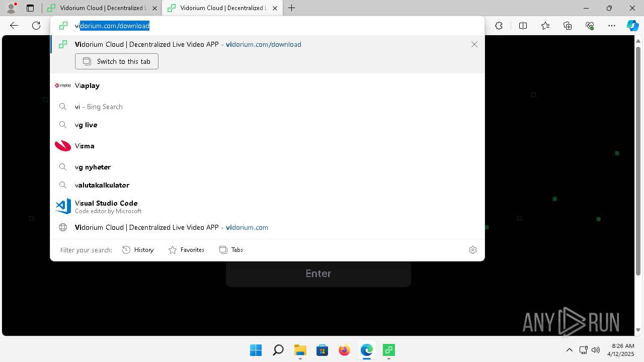This screenshot has width=644, height=362.
Task: Open Vidorium Cloud vidorium.com/download suggestion
Action: (x=267, y=44)
